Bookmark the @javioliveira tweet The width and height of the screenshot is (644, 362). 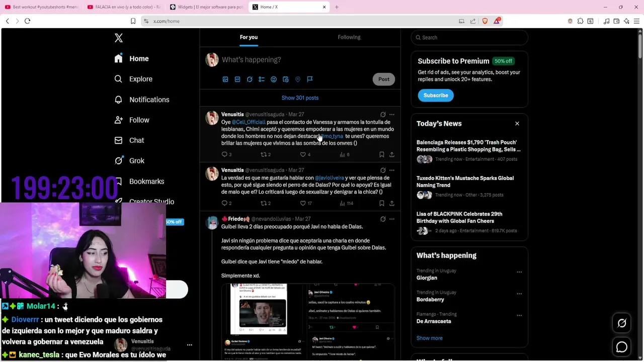click(x=382, y=204)
